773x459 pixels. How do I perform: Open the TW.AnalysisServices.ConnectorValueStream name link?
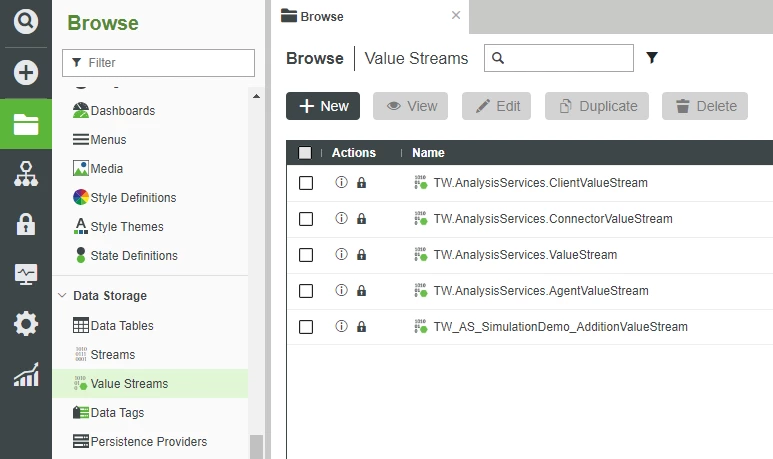tap(553, 219)
